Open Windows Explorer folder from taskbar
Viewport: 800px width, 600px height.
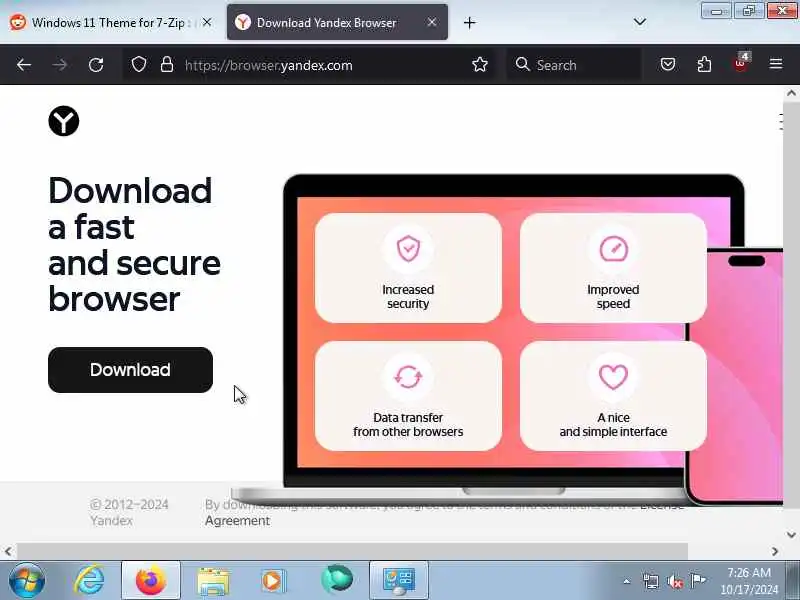pyautogui.click(x=213, y=581)
